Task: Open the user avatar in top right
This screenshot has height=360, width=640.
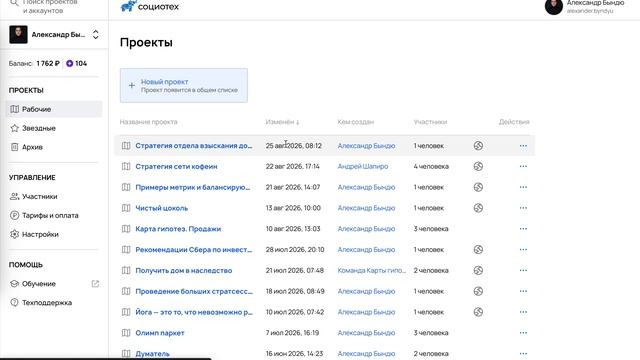Action: [553, 7]
